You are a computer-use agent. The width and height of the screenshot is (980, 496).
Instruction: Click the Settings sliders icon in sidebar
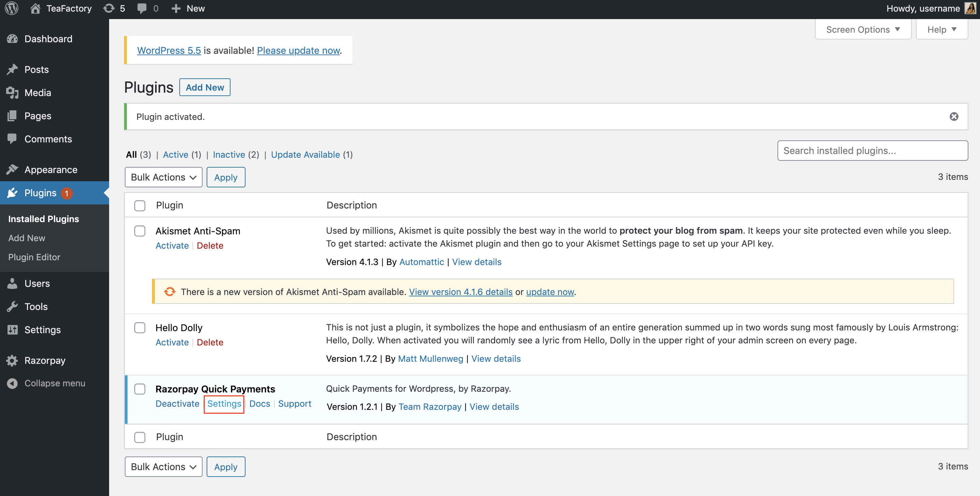pyautogui.click(x=12, y=329)
